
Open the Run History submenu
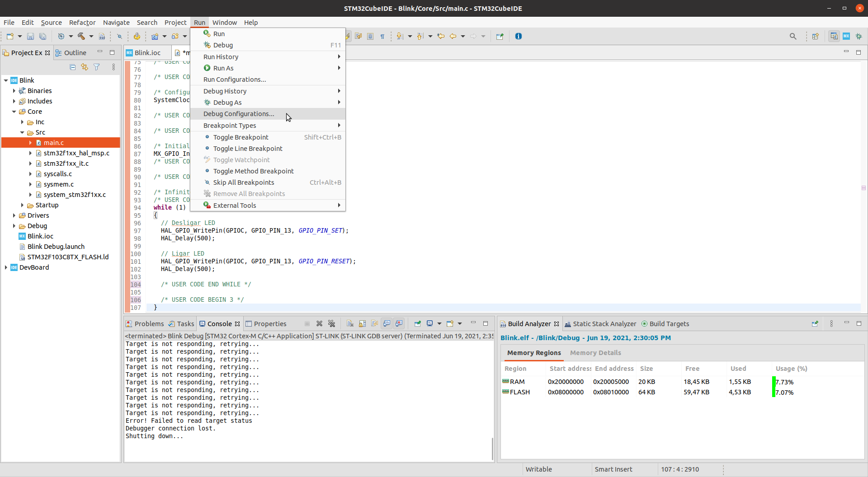point(268,57)
